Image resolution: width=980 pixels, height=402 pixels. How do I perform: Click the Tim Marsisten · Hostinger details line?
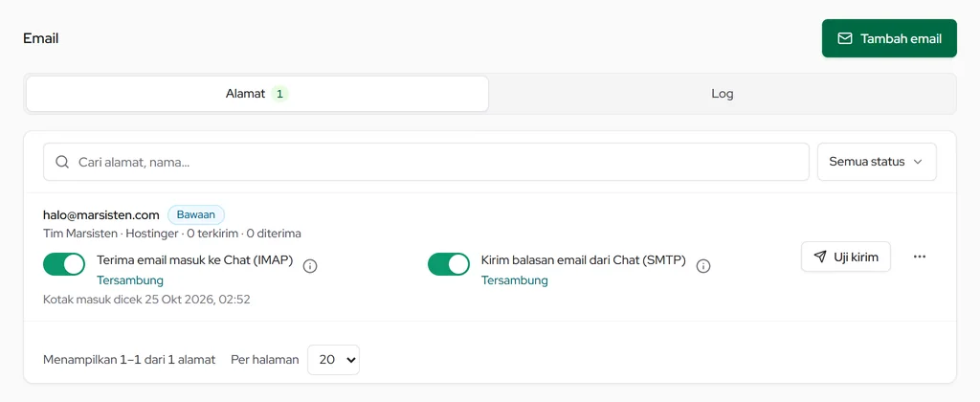tap(172, 234)
